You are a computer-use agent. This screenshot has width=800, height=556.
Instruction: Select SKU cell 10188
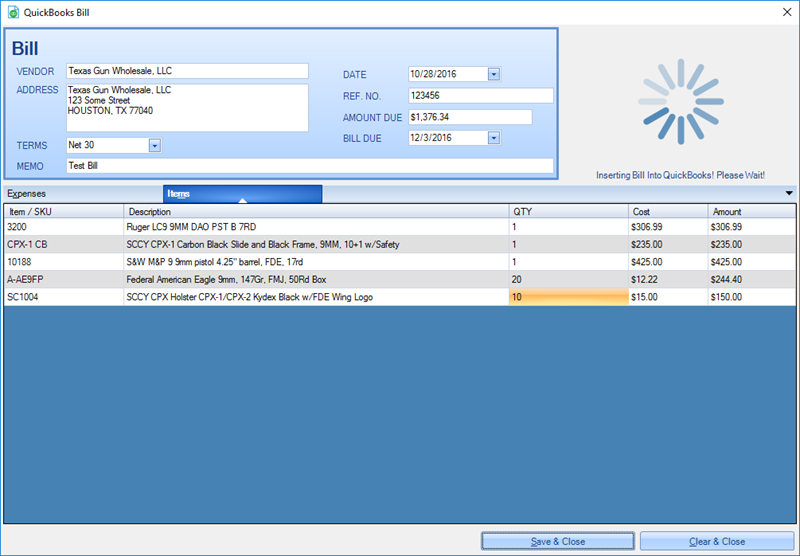click(x=64, y=262)
